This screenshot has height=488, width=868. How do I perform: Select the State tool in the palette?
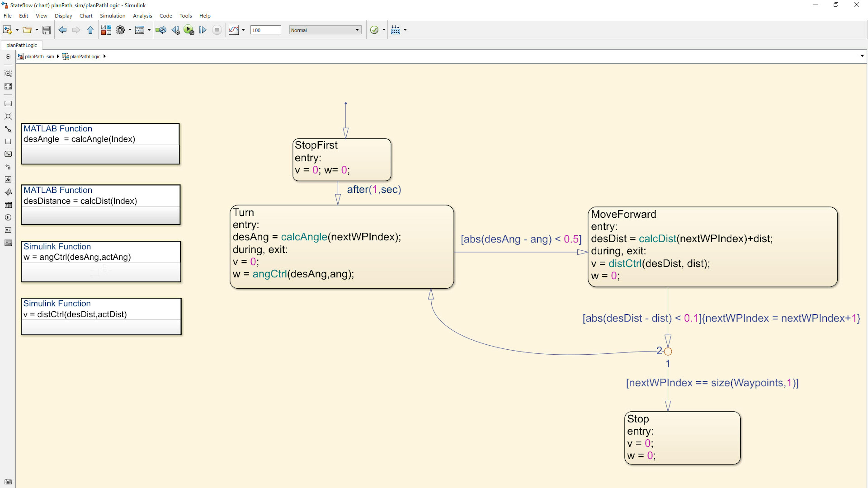coord(8,104)
